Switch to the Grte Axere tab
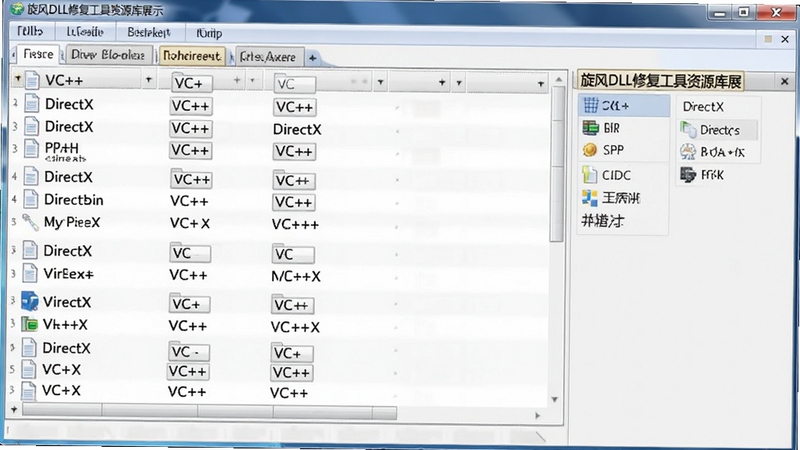Image resolution: width=800 pixels, height=450 pixels. click(x=267, y=57)
